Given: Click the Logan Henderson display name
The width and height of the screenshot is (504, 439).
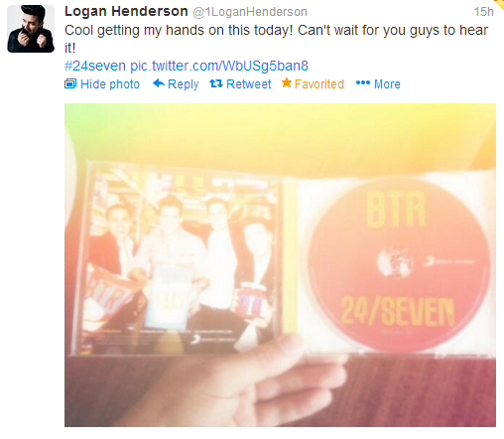Looking at the screenshot, I should (126, 11).
